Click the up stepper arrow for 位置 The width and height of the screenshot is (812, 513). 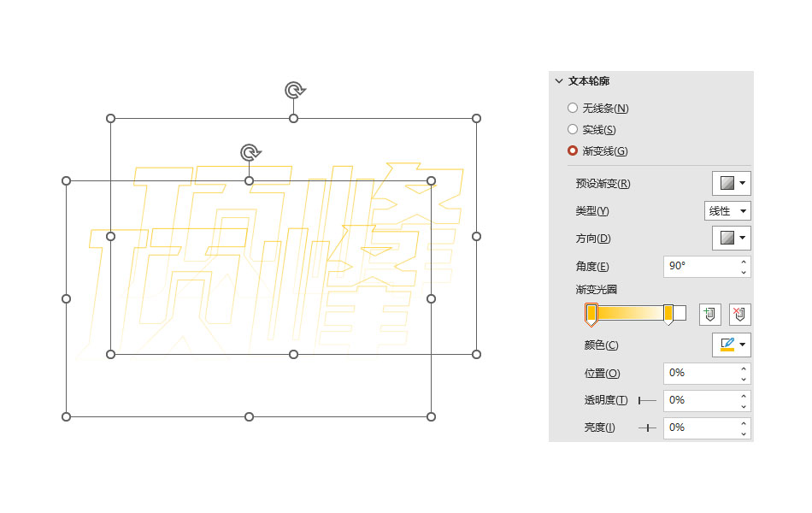point(744,368)
